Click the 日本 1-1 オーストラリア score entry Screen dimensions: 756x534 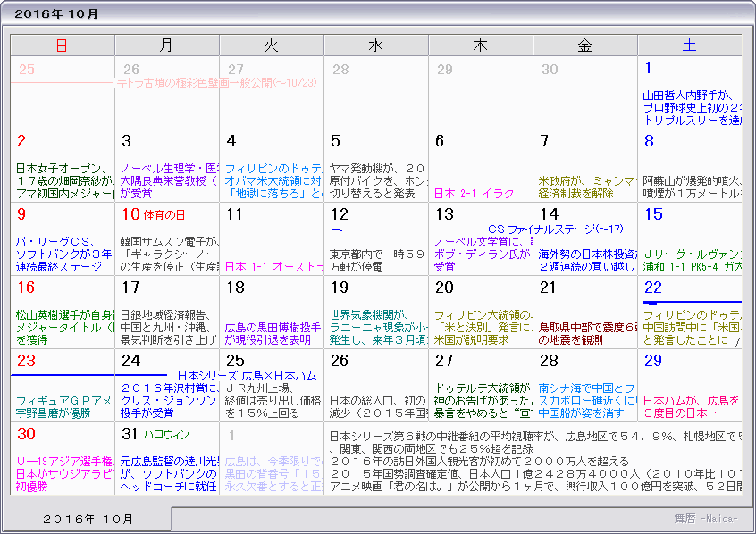pyautogui.click(x=268, y=264)
